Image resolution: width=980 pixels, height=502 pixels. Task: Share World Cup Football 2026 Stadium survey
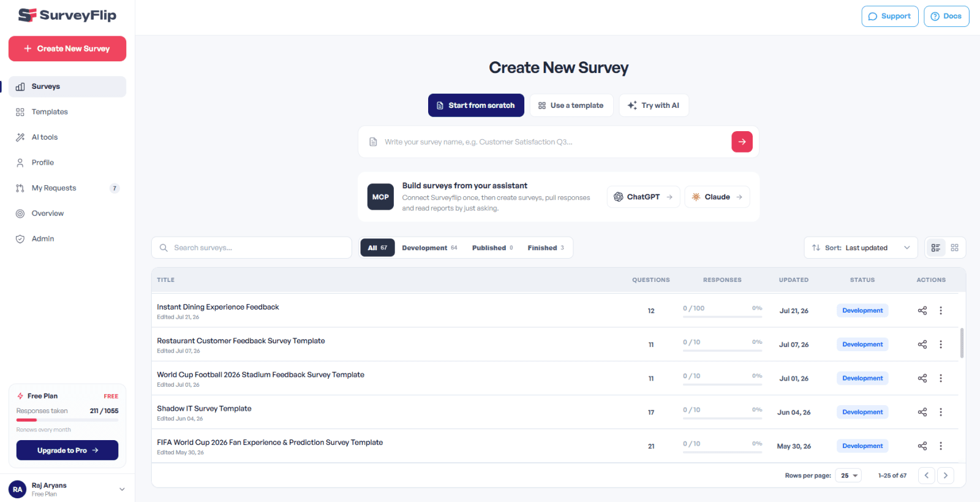point(922,378)
